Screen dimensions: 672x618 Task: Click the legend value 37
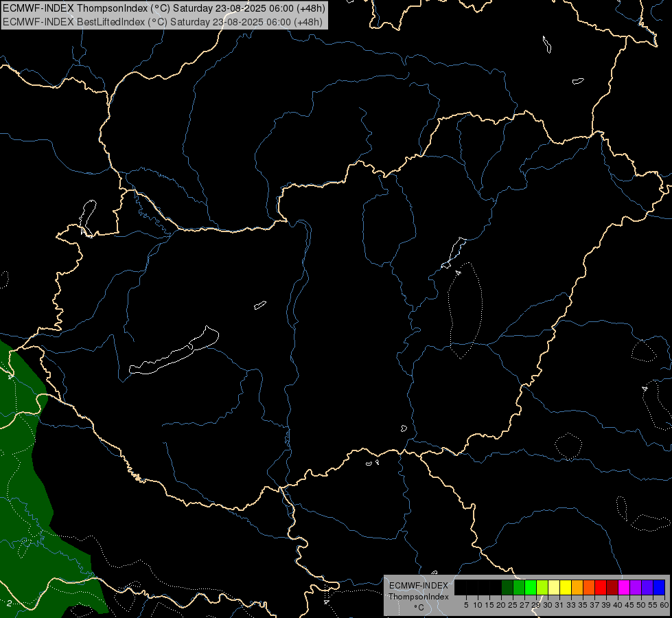pyautogui.click(x=595, y=605)
